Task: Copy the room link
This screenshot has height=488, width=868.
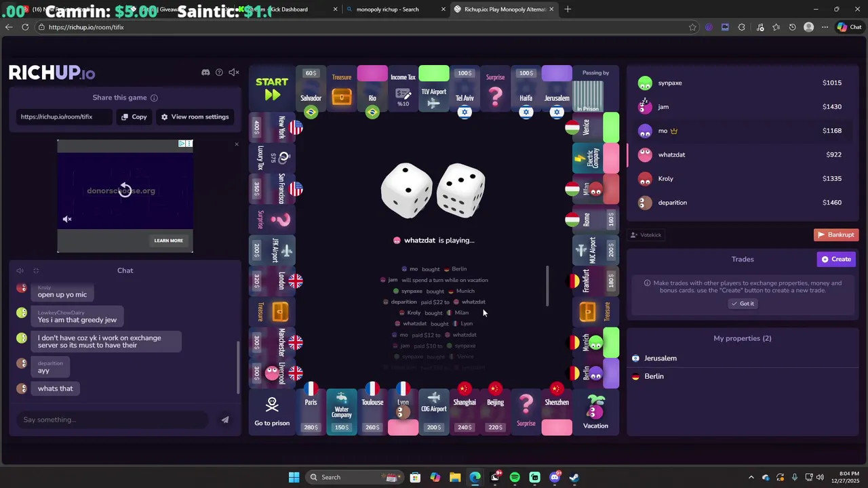Action: pos(134,117)
